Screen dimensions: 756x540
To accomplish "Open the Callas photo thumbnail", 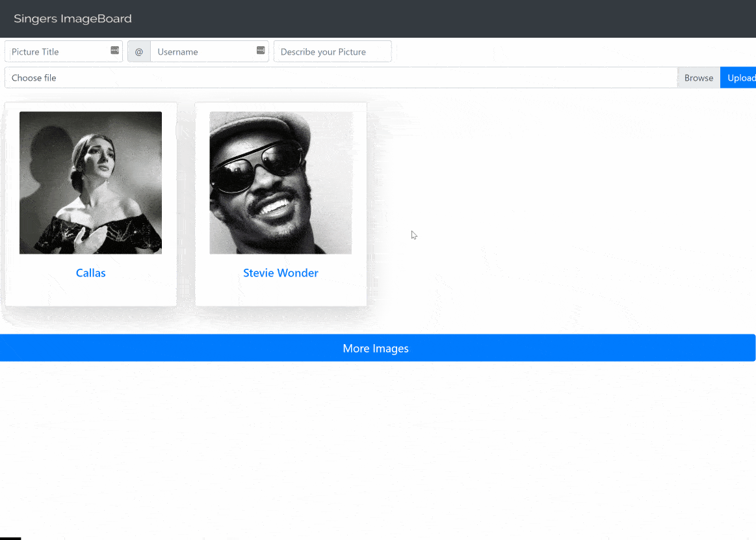I will (x=90, y=183).
